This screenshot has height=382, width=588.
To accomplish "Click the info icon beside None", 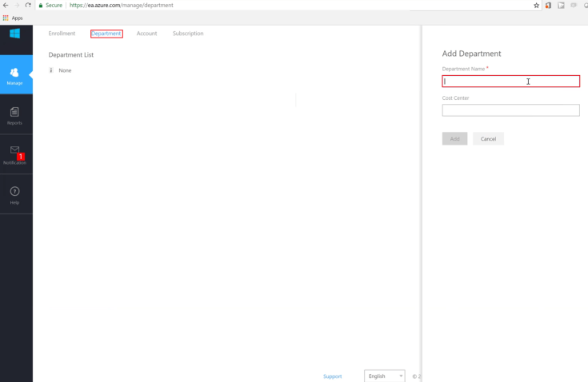I will [51, 70].
